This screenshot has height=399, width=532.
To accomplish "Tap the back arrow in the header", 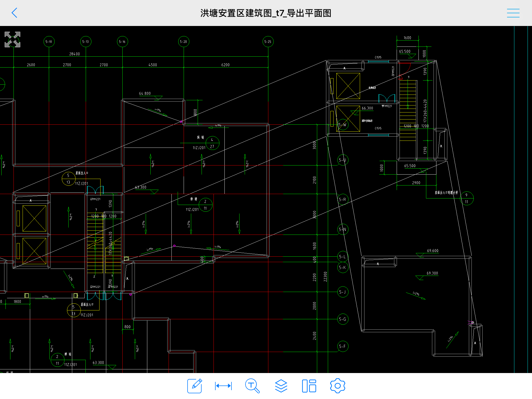I will coord(15,13).
